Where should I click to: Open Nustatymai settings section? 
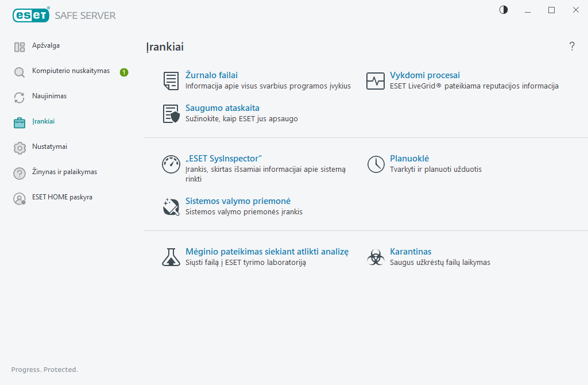[x=49, y=147]
